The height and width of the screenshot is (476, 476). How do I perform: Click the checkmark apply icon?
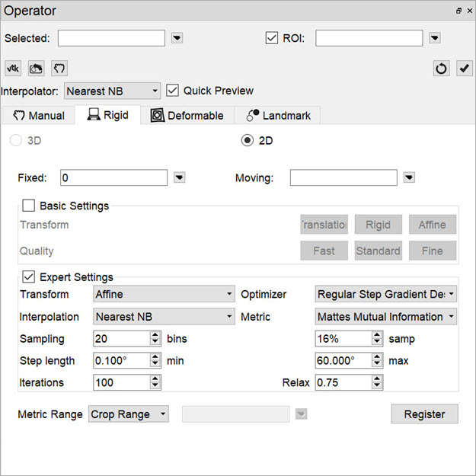464,68
